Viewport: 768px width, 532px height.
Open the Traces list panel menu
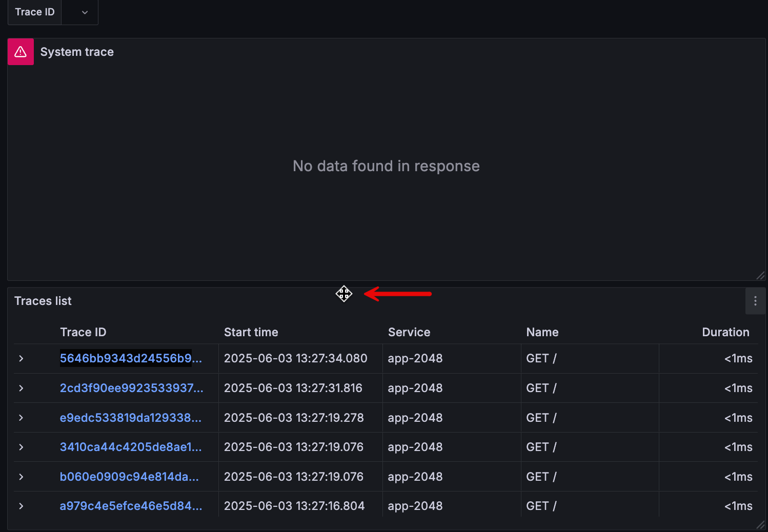coord(755,301)
